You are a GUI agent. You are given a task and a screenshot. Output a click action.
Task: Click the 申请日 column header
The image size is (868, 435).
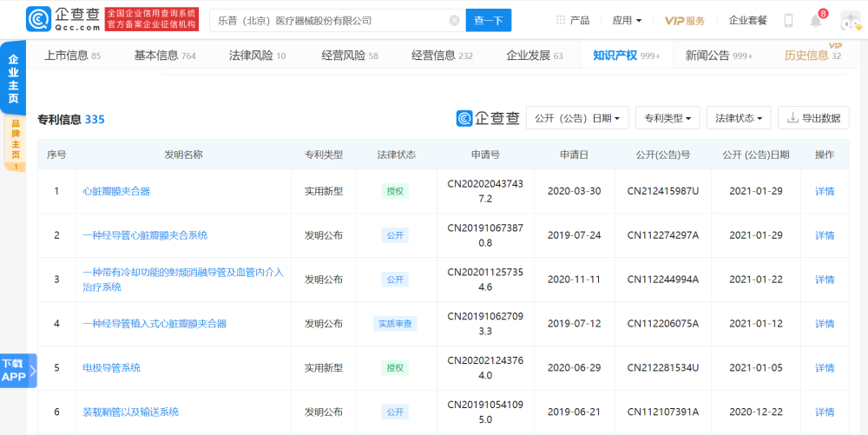tap(574, 155)
